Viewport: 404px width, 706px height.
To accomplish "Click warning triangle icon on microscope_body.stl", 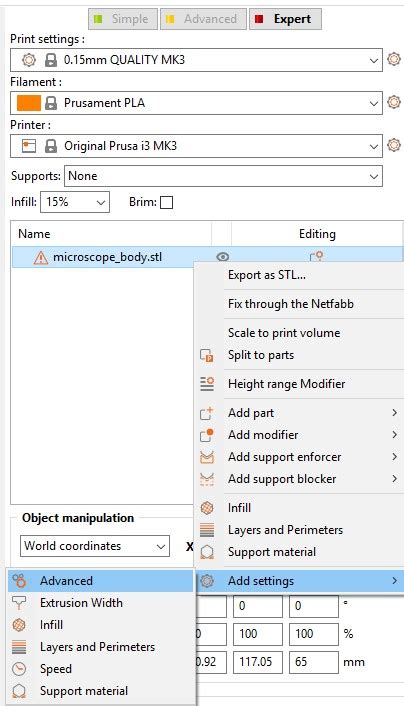I will click(41, 258).
